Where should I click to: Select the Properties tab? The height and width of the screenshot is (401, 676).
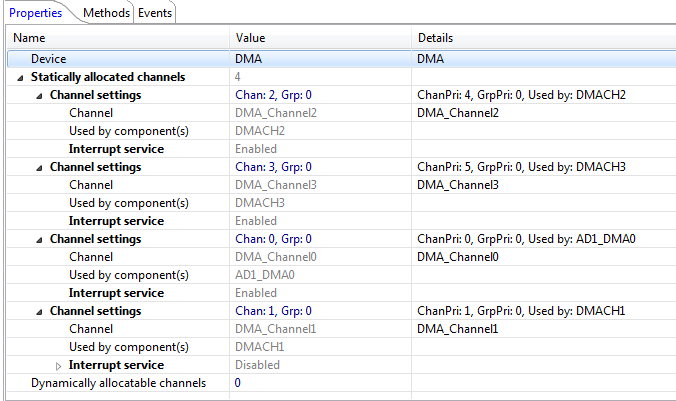coord(36,12)
